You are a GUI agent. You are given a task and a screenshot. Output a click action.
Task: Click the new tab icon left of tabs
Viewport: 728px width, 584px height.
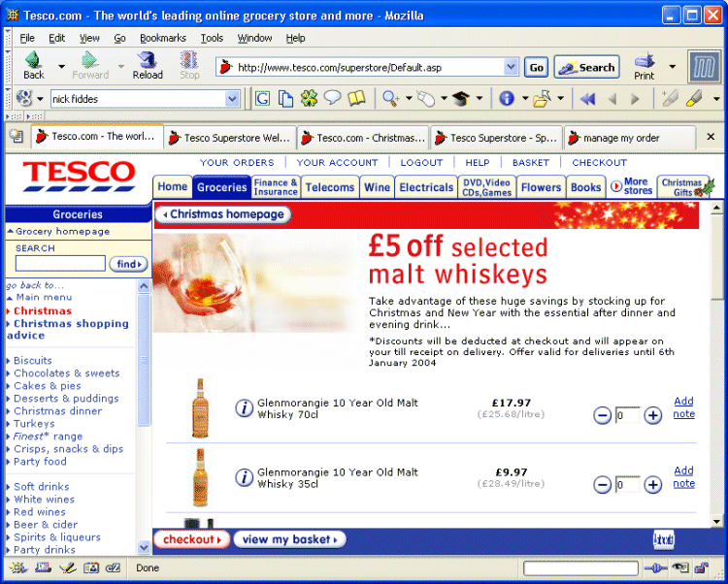(17, 137)
